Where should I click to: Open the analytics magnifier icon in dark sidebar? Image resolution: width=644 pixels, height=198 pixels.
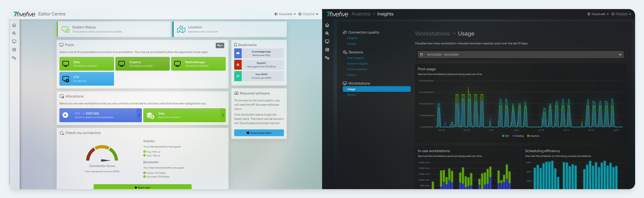click(x=327, y=33)
